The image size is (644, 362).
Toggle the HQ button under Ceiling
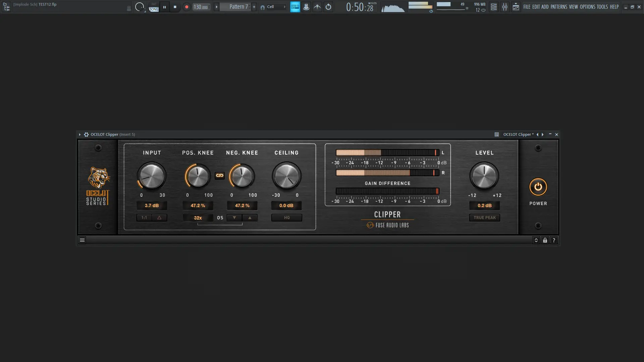coord(286,218)
